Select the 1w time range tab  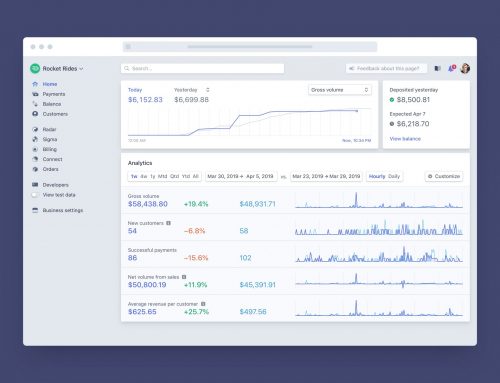tap(134, 176)
